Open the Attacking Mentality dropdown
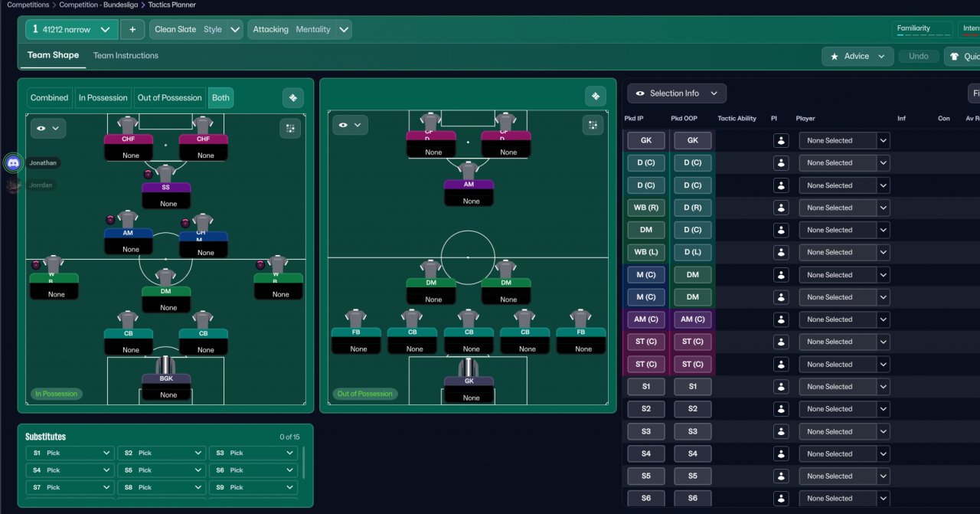The image size is (980, 514). [x=299, y=29]
